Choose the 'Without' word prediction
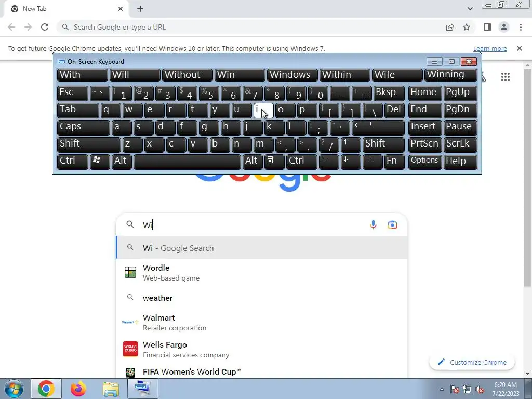Viewport: 532px width, 399px height. tap(187, 75)
